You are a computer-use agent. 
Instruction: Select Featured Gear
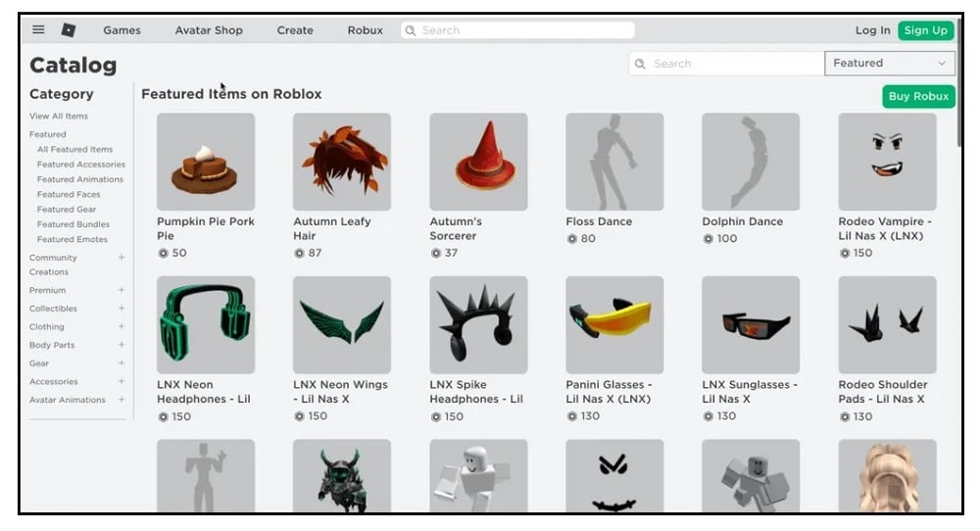coord(67,209)
